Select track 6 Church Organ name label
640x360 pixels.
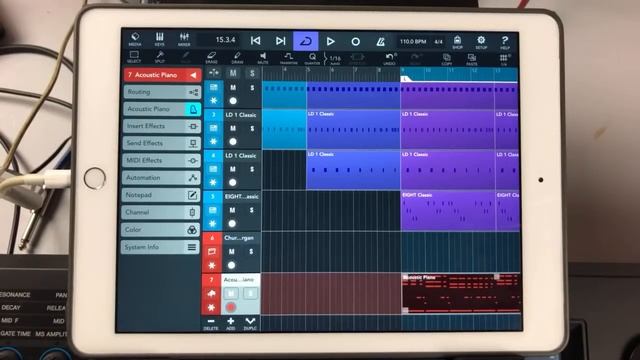239,238
